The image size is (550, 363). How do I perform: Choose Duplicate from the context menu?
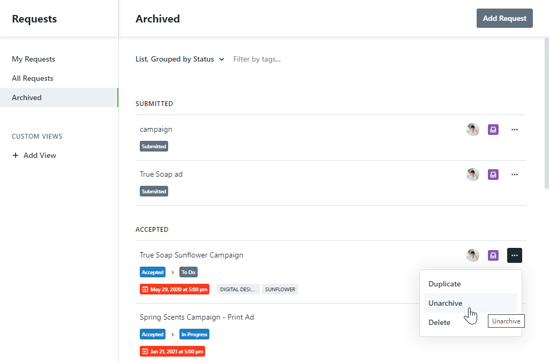(470, 284)
